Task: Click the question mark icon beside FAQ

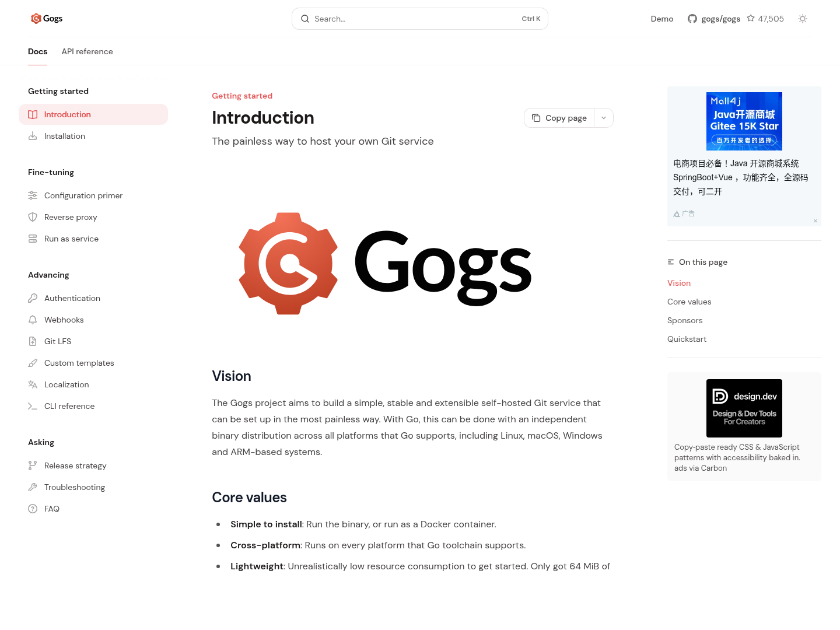Action: coord(33,509)
